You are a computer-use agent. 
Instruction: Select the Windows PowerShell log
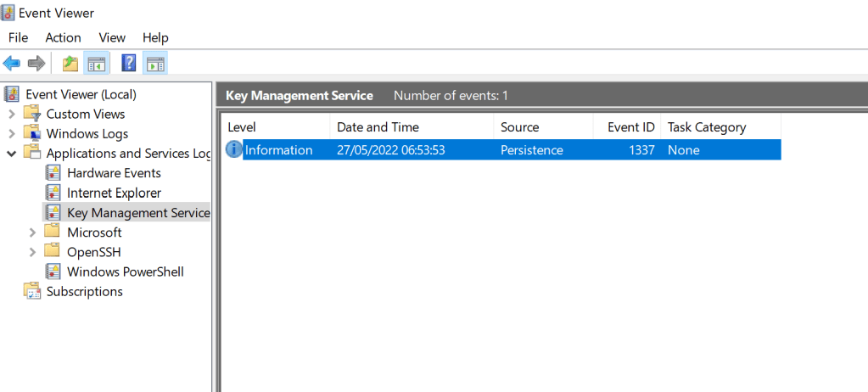(x=125, y=272)
